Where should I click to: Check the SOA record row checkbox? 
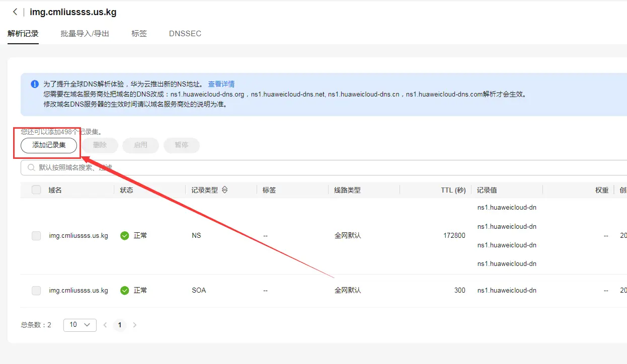coord(36,290)
